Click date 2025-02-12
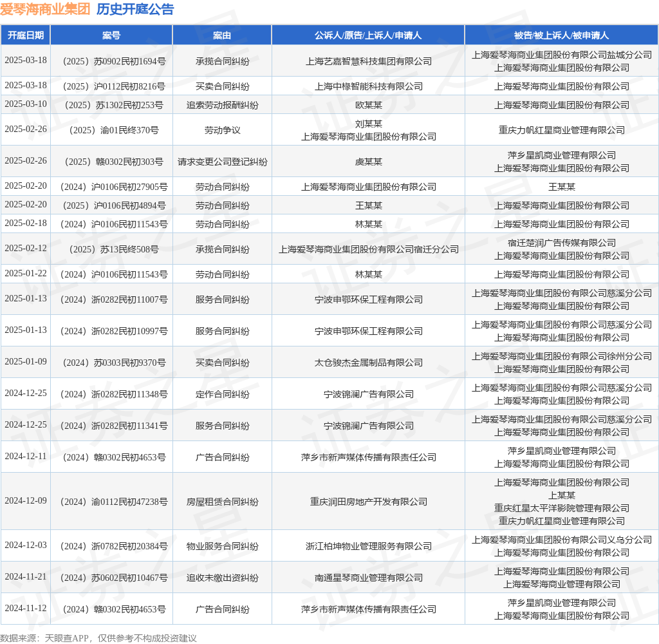 tap(26, 248)
